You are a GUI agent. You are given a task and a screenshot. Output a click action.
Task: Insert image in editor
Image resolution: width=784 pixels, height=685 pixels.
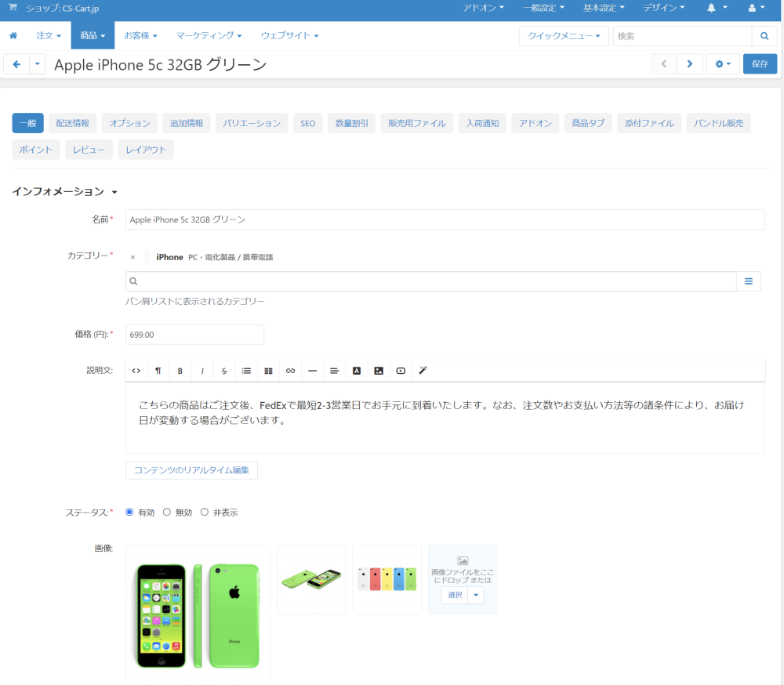[379, 371]
